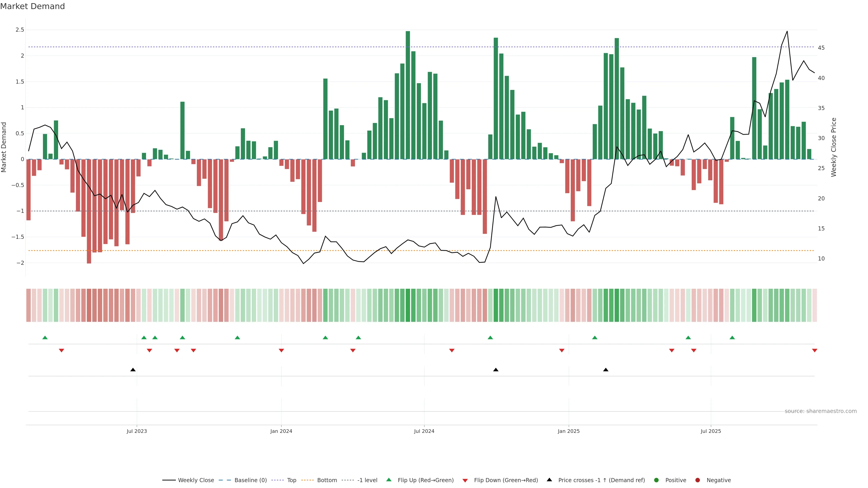Click the Market Demand chart title
868x488 pixels.
point(32,6)
